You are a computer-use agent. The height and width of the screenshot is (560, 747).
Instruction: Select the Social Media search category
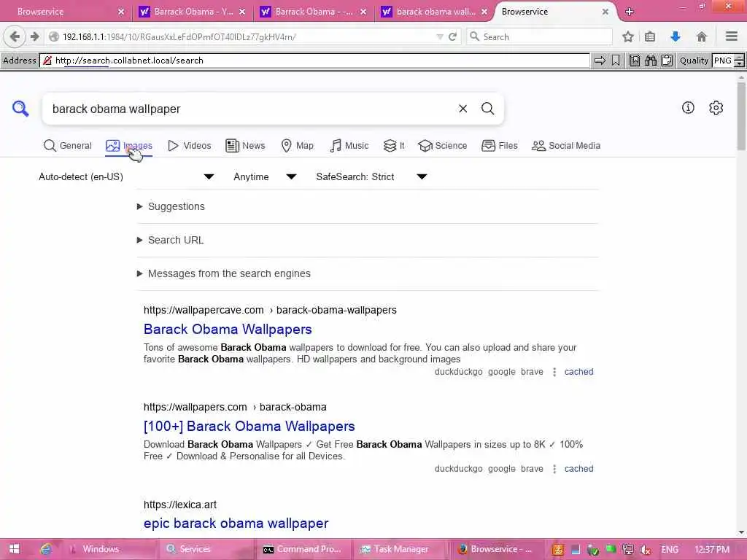(566, 146)
